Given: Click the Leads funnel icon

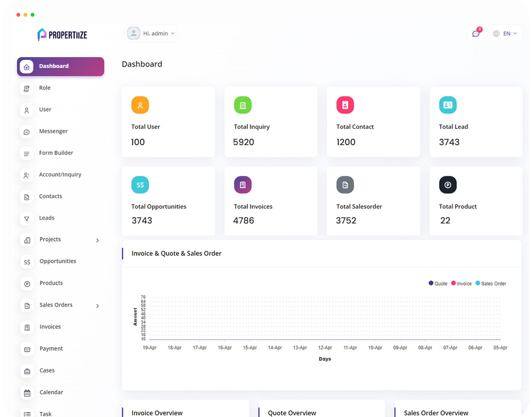Looking at the screenshot, I should coord(27,219).
